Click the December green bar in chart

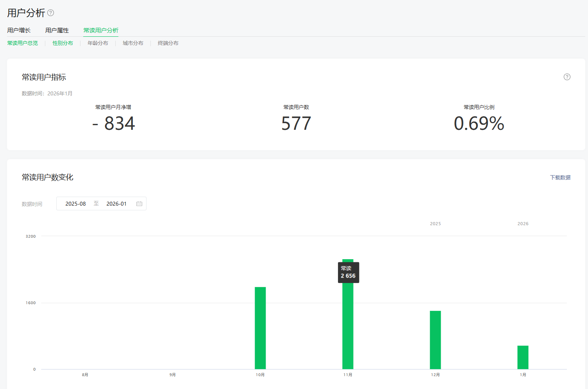click(435, 340)
